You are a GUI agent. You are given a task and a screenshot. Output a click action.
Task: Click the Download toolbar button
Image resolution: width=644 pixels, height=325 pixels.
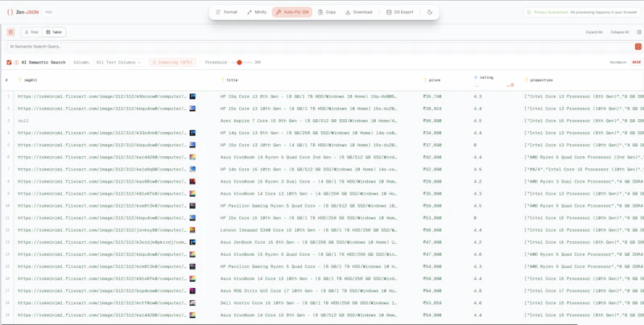click(x=358, y=12)
